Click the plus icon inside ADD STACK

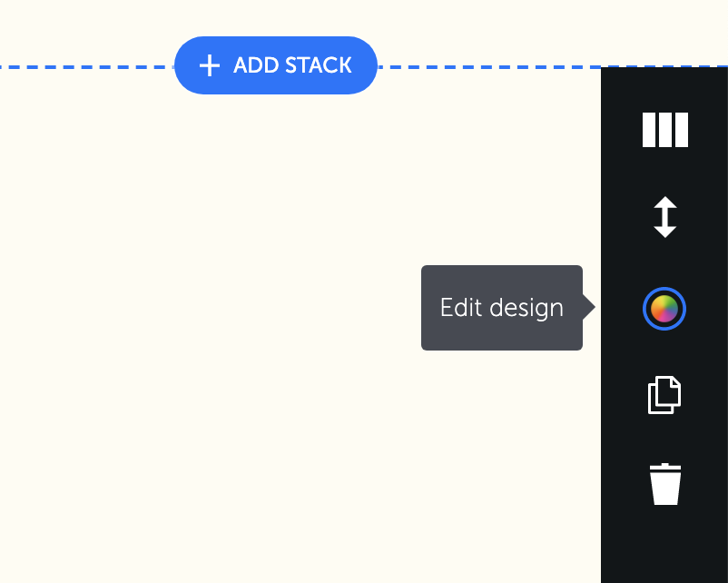tap(211, 64)
